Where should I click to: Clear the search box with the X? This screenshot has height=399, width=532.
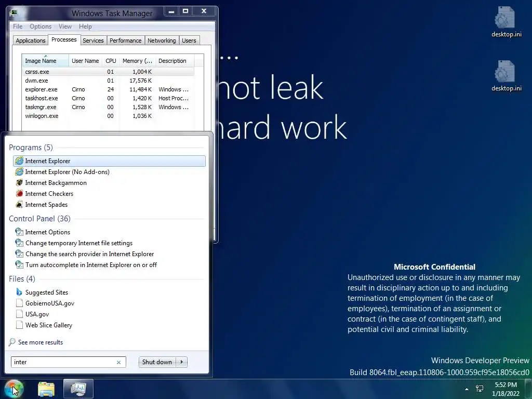(x=119, y=362)
